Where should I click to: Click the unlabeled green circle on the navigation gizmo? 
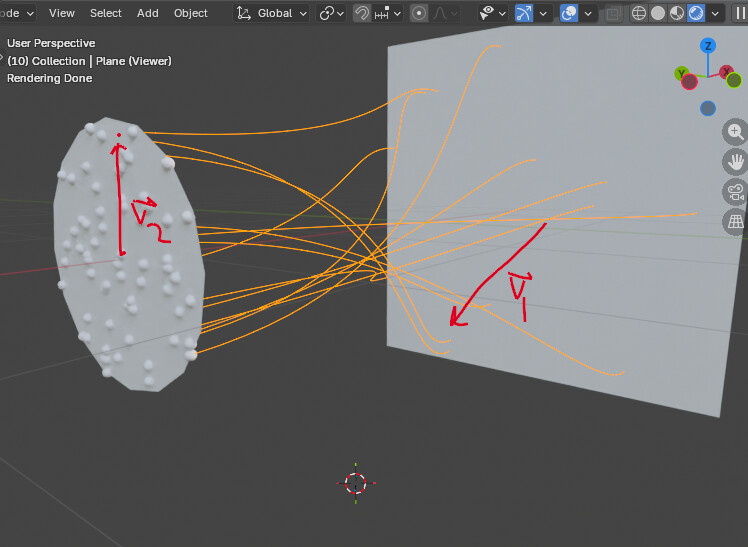[734, 81]
